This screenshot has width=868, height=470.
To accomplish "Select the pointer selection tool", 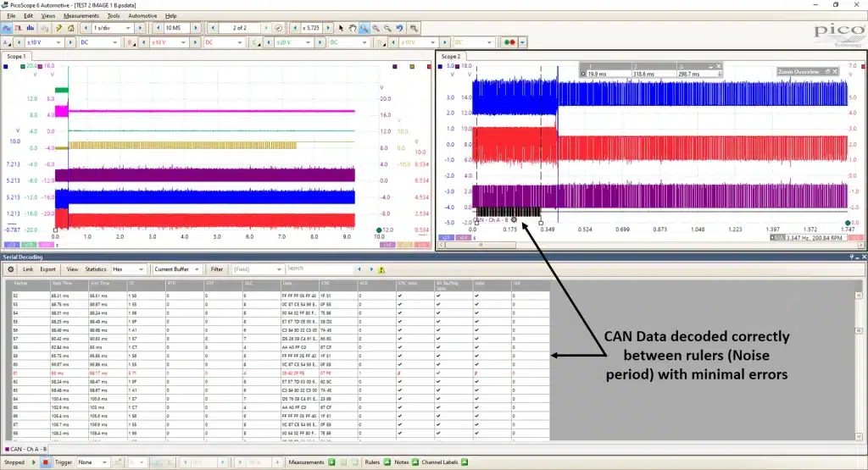I will tap(341, 28).
